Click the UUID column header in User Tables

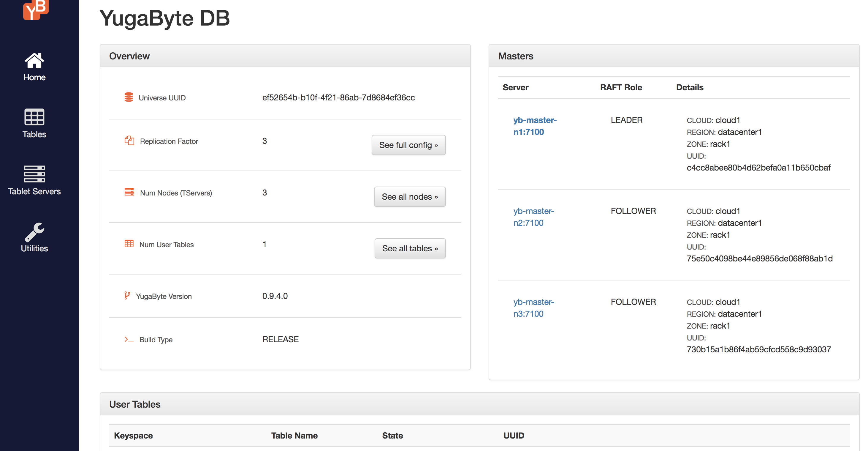click(514, 436)
